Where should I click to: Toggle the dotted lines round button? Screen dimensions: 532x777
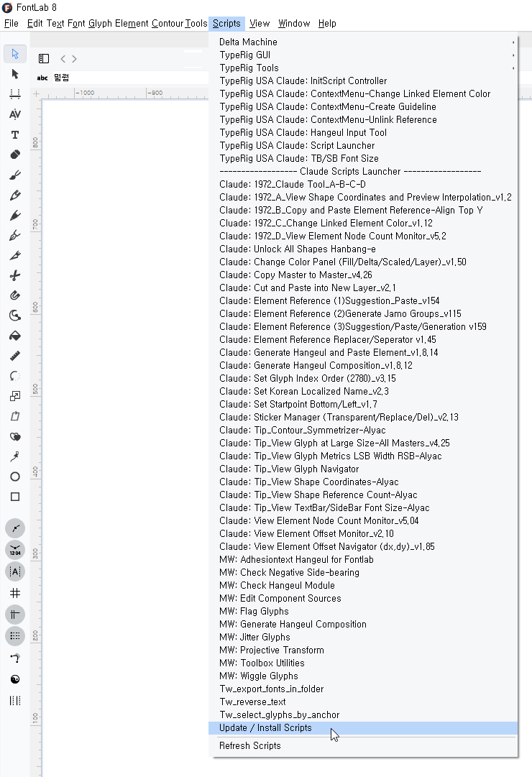15,636
